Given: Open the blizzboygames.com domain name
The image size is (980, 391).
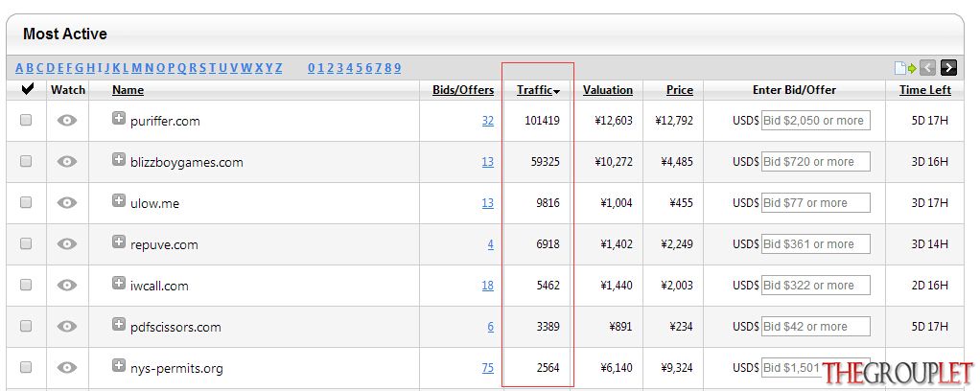Looking at the screenshot, I should 186,162.
